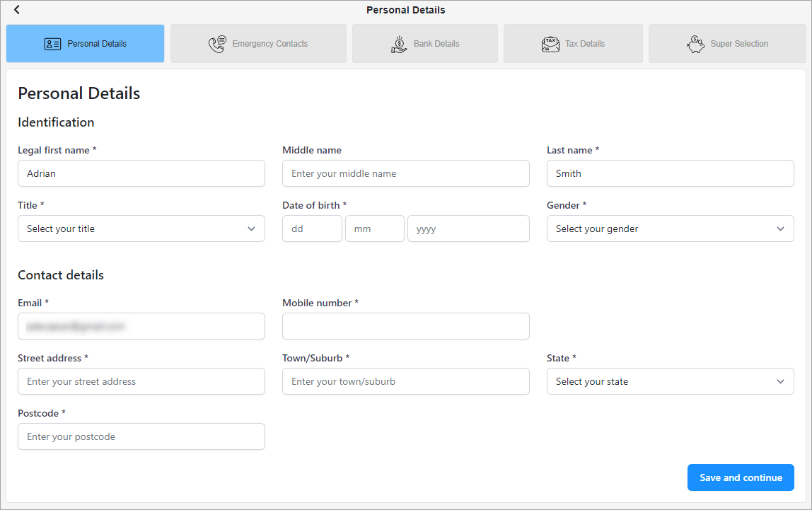Click the Postcode text box

[141, 436]
